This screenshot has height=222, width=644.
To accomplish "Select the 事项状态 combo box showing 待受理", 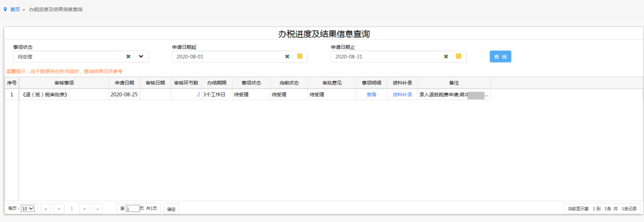I will click(x=81, y=57).
